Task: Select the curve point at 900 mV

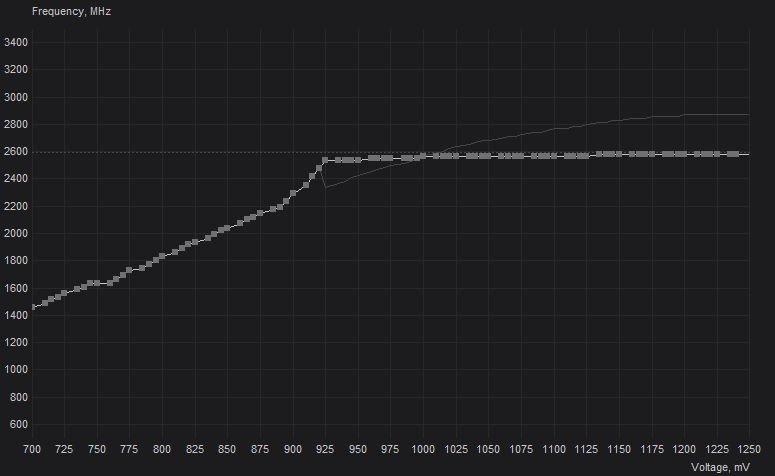Action: tap(293, 193)
